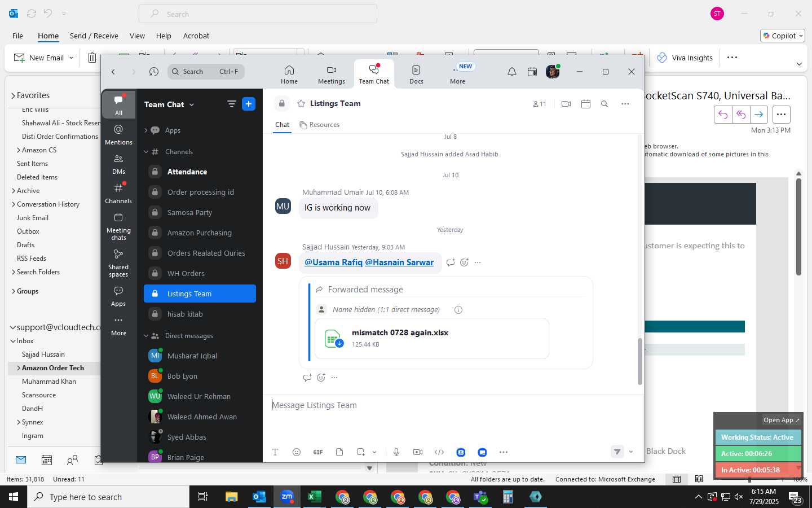Search within Listings Team chat
Viewport: 812px width, 508px height.
click(604, 104)
